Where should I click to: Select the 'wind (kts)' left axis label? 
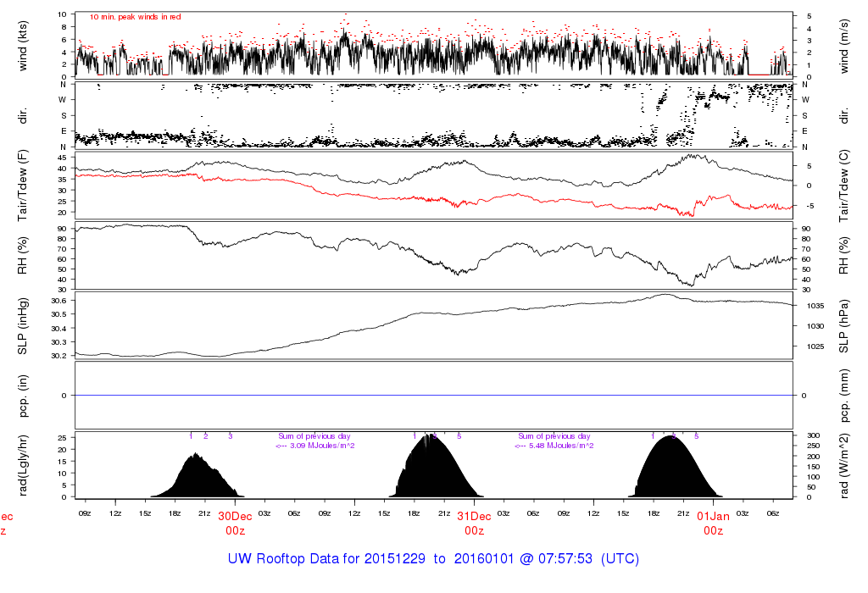tap(24, 46)
